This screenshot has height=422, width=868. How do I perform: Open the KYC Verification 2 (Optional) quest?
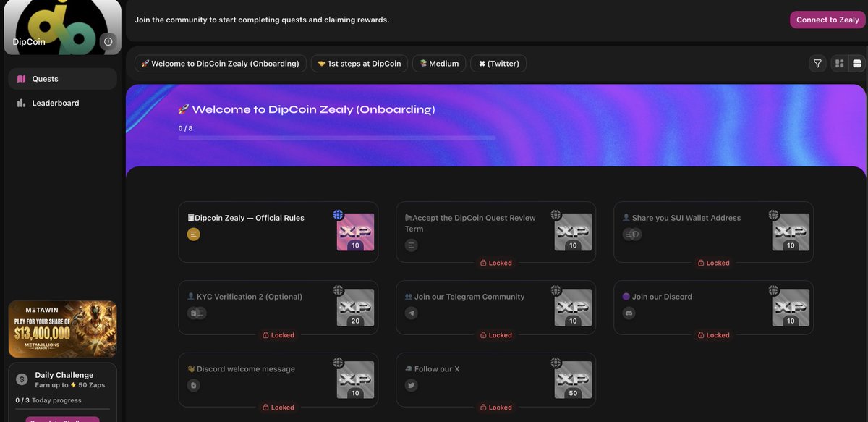278,308
